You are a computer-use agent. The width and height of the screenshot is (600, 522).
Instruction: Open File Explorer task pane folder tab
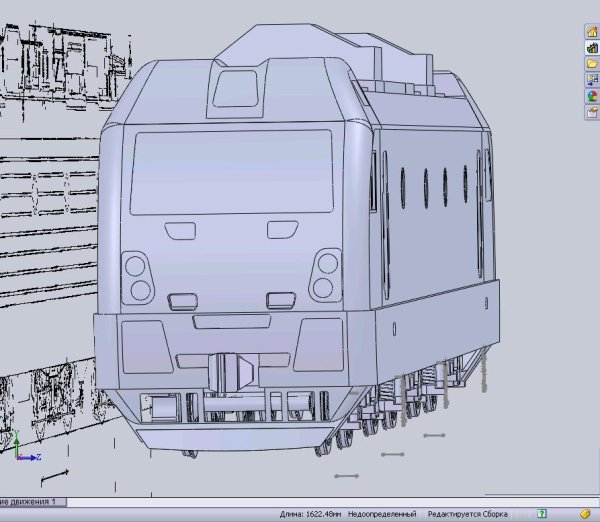592,64
